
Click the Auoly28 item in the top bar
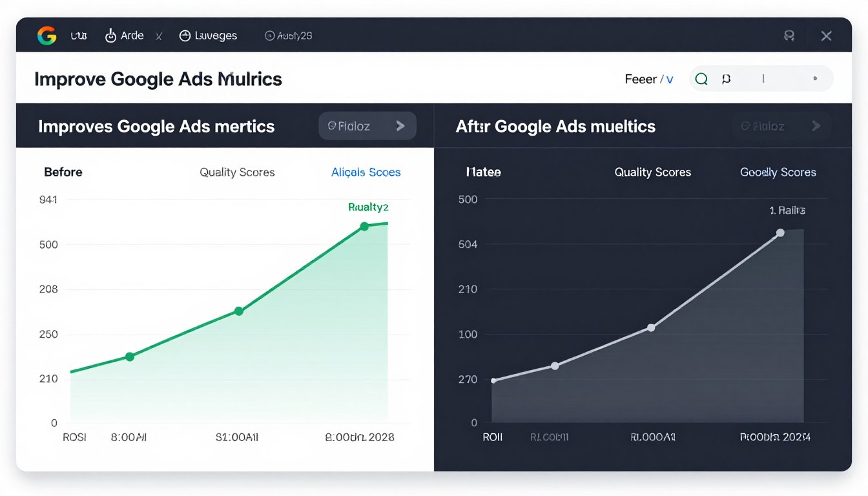(288, 36)
